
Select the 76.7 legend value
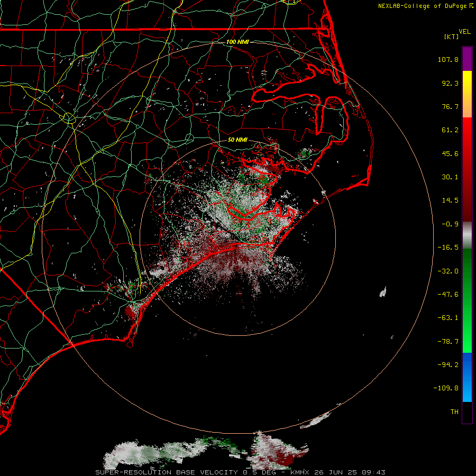[450, 106]
